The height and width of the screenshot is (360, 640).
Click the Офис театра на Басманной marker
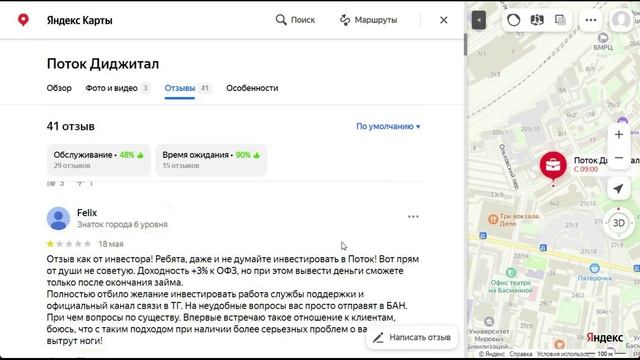point(511,272)
